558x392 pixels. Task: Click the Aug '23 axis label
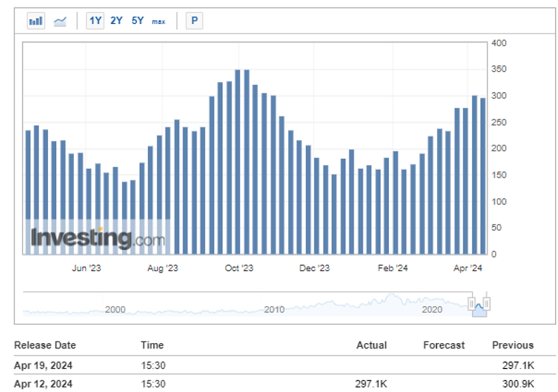163,268
